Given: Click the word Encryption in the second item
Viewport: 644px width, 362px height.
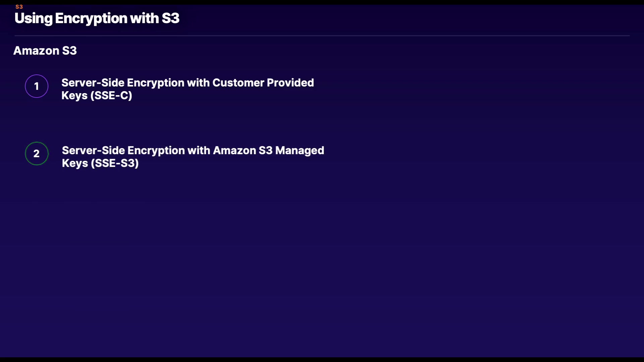Looking at the screenshot, I should [x=156, y=150].
